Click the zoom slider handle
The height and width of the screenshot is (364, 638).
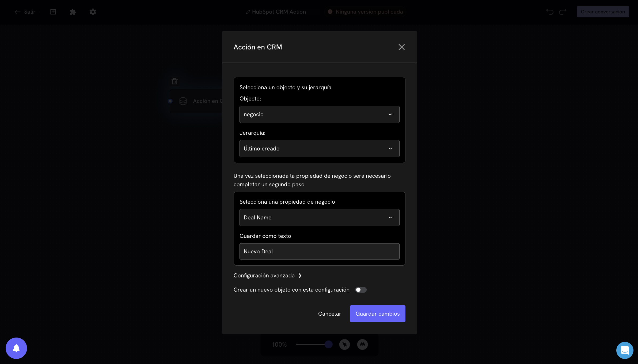click(328, 344)
